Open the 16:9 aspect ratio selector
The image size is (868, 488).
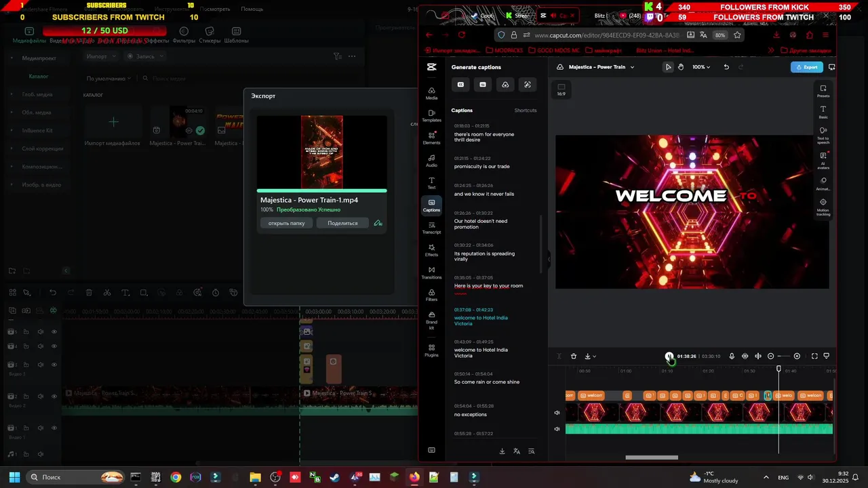tap(561, 89)
